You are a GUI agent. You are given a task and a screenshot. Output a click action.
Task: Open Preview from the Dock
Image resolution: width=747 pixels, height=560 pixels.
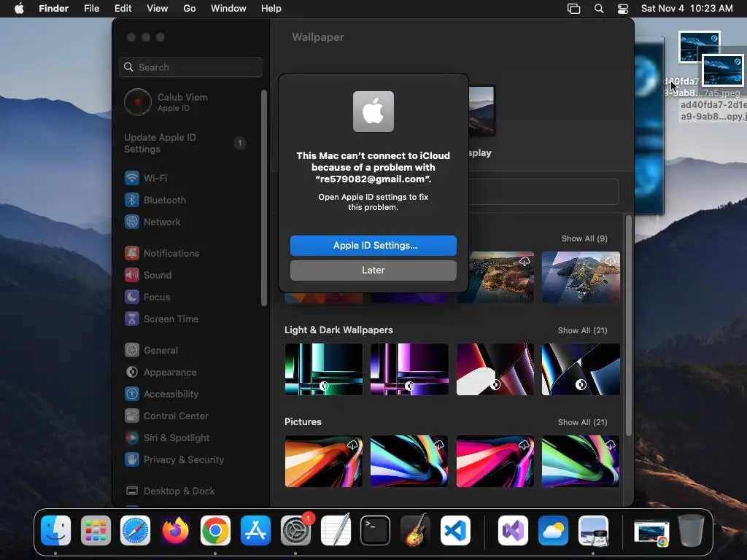point(593,531)
